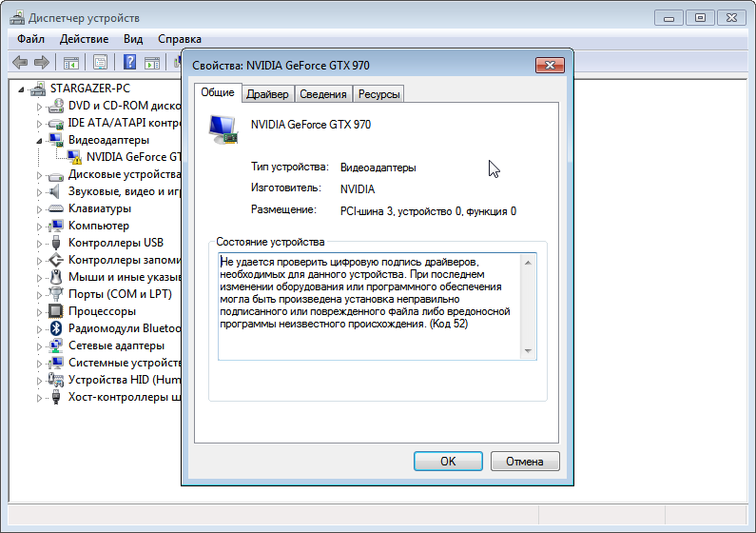The height and width of the screenshot is (533, 756).
Task: Switch to the Ресурсы tab
Action: point(379,94)
